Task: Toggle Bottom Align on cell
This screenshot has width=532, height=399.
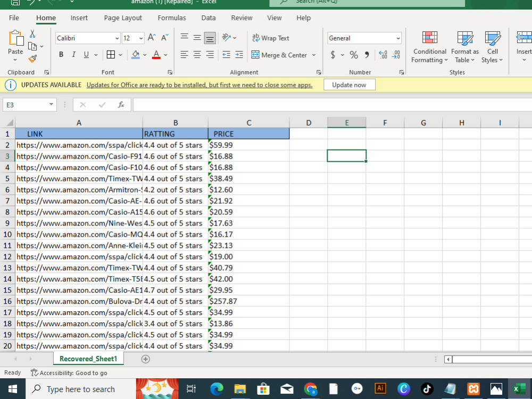Action: click(x=210, y=38)
